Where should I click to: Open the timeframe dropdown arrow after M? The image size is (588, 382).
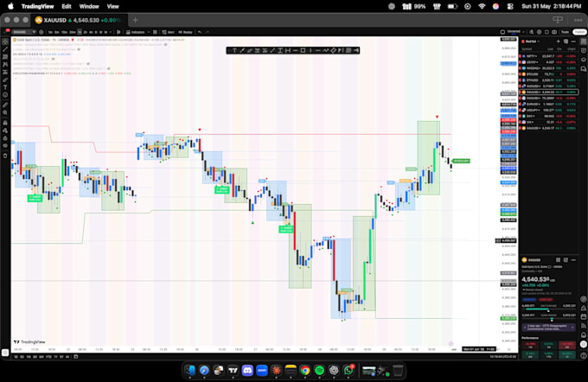click(x=111, y=32)
